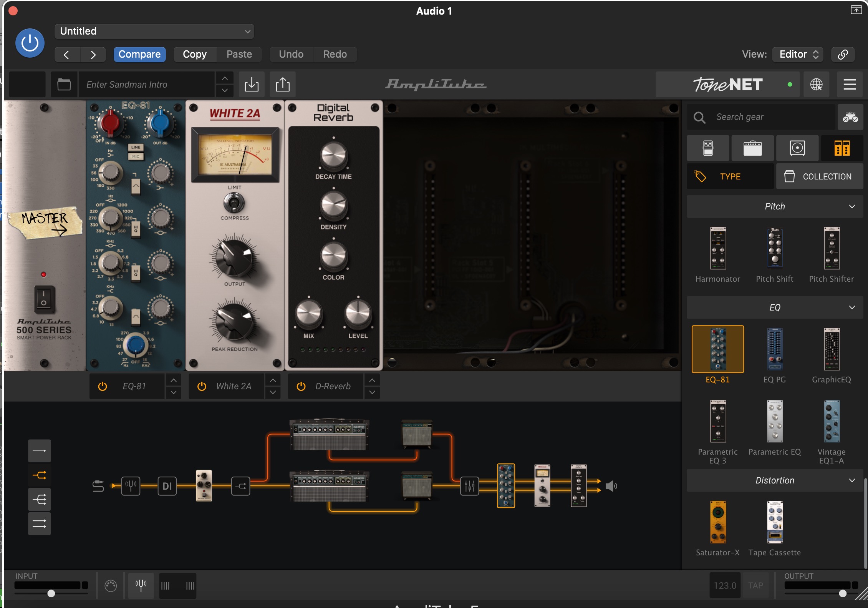Step to previous preset with up chevron

coord(225,78)
